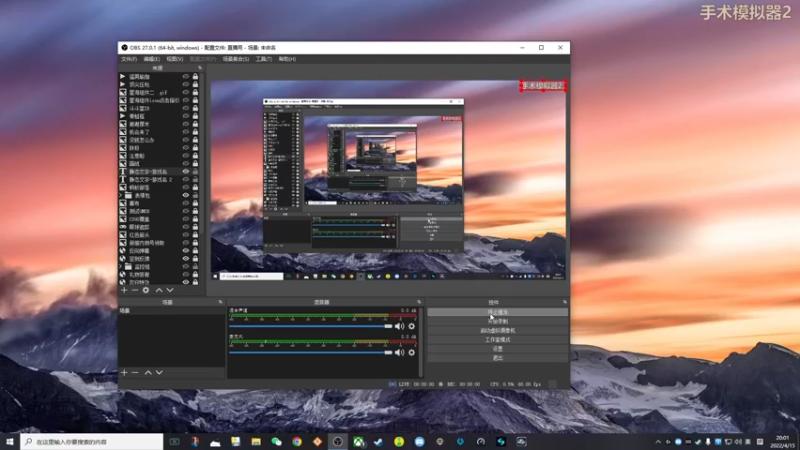The image size is (800, 450).
Task: Toggle visibility of the 表情包 folder
Action: (x=186, y=195)
